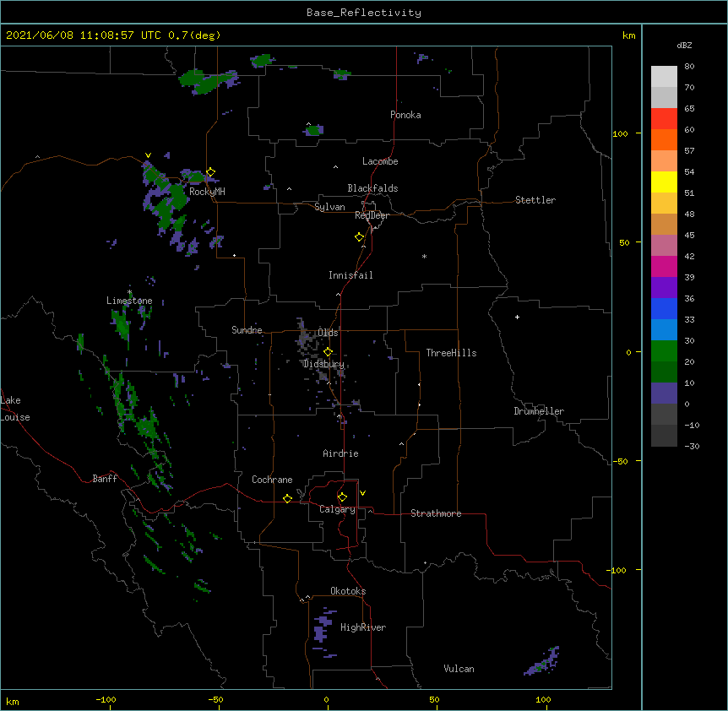Select the purple 39-36 dBZ legend swatch
Image resolution: width=728 pixels, height=711 pixels.
pos(664,288)
